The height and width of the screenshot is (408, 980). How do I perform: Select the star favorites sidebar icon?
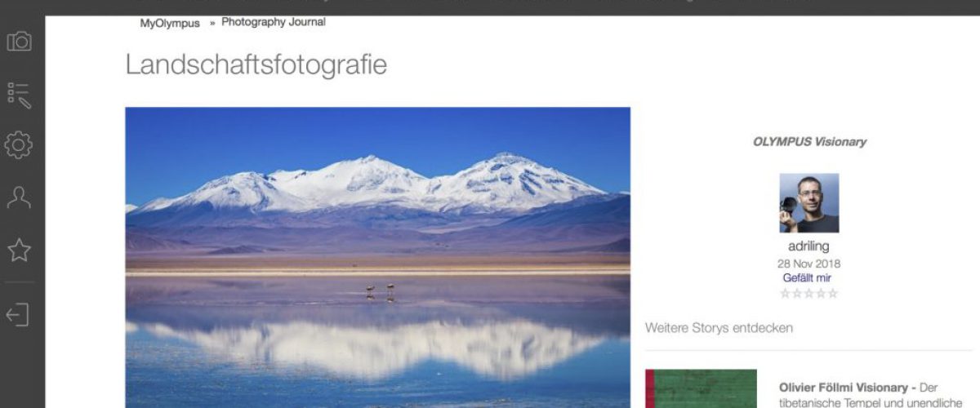(19, 251)
